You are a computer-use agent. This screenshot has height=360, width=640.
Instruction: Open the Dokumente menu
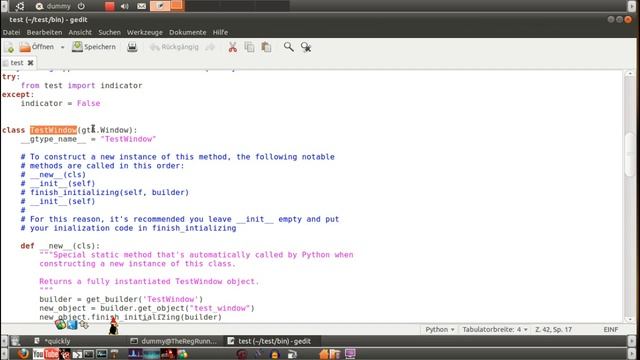click(x=188, y=32)
